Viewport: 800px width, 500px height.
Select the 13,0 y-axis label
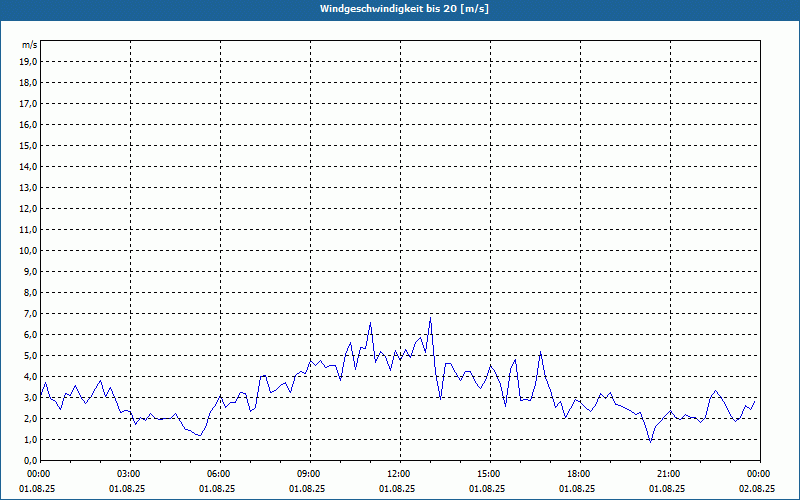pos(28,188)
